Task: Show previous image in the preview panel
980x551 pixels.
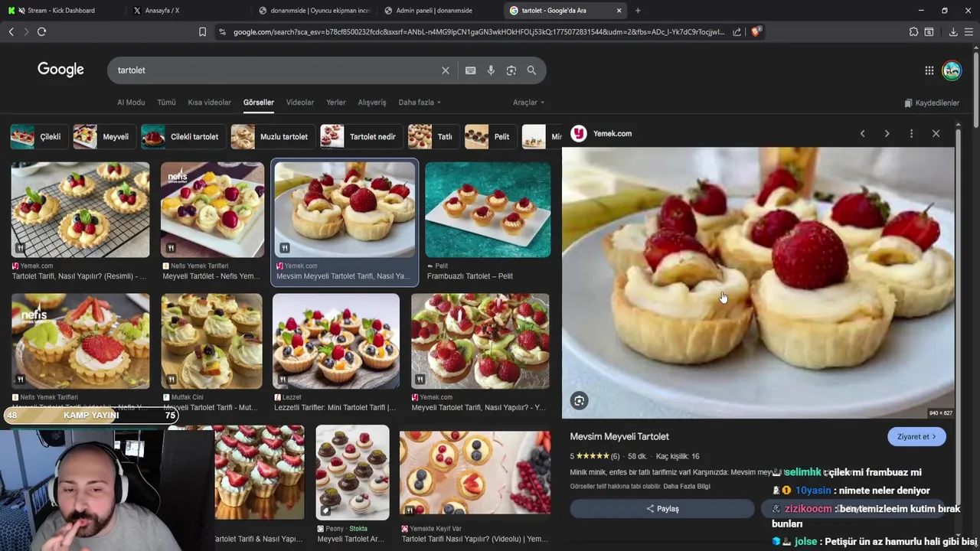Action: click(862, 133)
